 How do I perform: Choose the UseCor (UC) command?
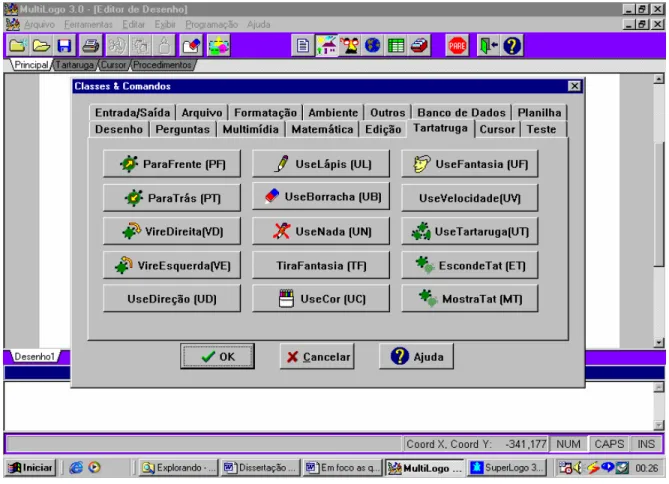[321, 299]
